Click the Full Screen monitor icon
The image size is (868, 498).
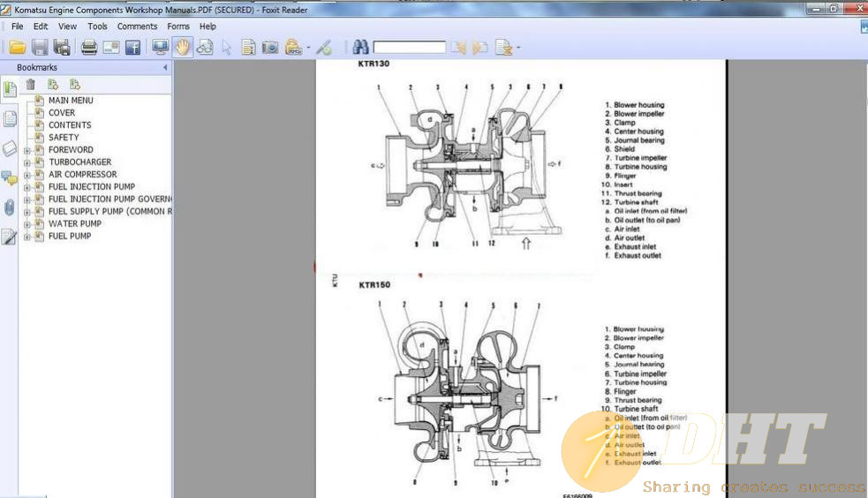click(161, 48)
